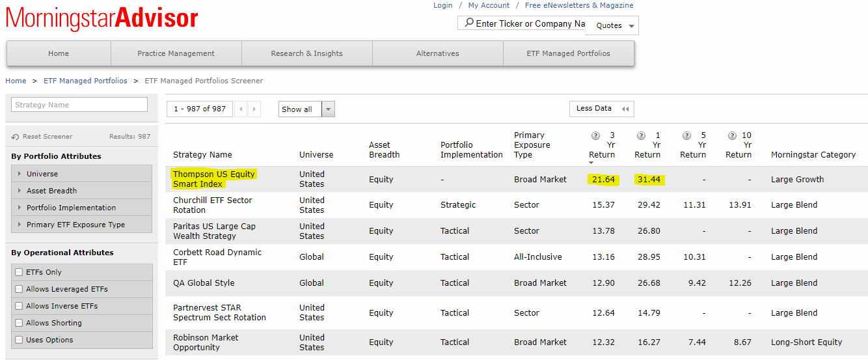Viewport: 868px width, 360px height.
Task: Open the My Account link
Action: [x=489, y=5]
